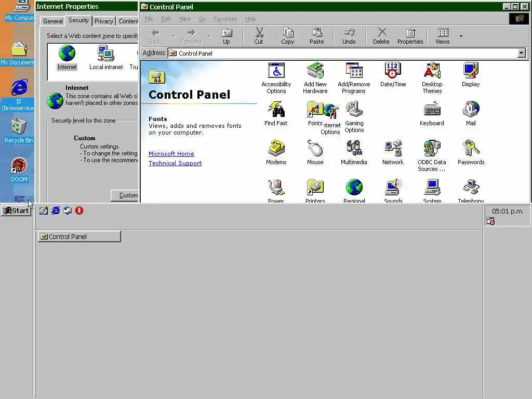Open the Date/Time applet

click(393, 75)
